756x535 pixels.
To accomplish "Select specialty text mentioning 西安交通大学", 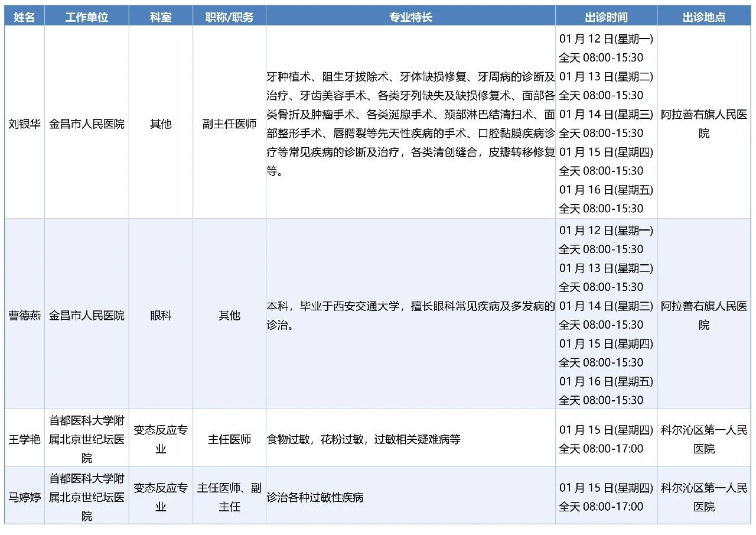I will click(410, 316).
